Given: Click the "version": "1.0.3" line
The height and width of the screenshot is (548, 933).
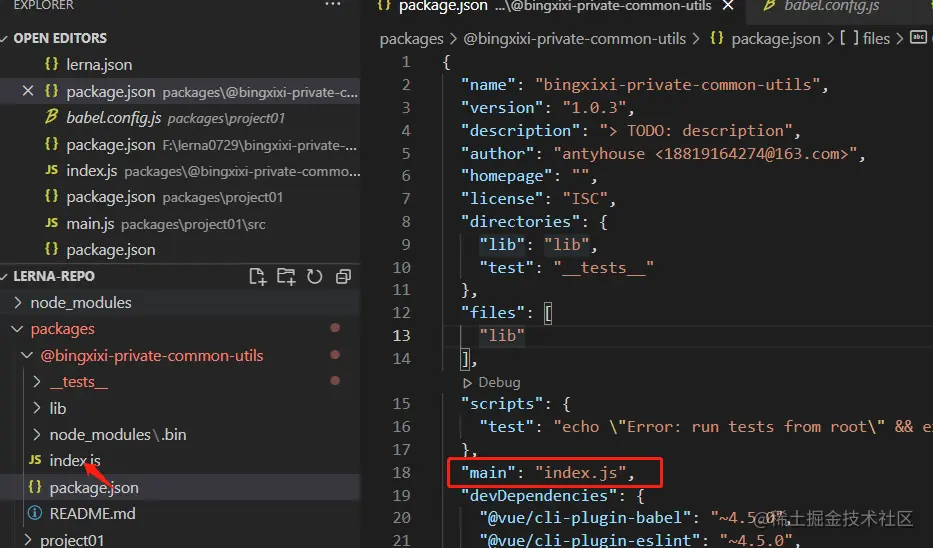Looking at the screenshot, I should [549, 108].
